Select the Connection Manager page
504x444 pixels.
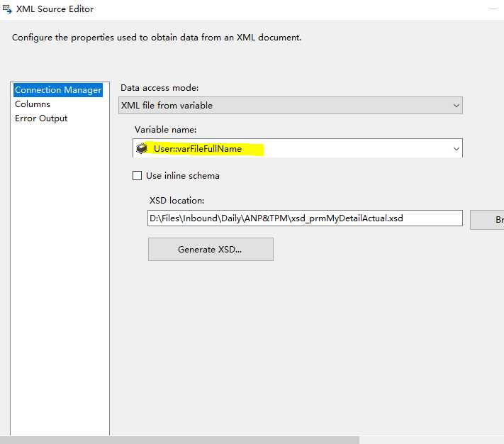58,90
